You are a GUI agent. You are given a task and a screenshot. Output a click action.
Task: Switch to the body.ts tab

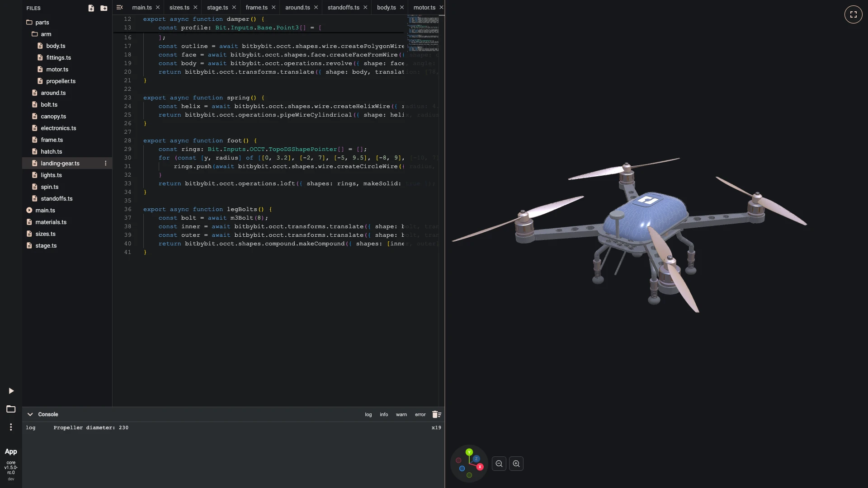386,7
